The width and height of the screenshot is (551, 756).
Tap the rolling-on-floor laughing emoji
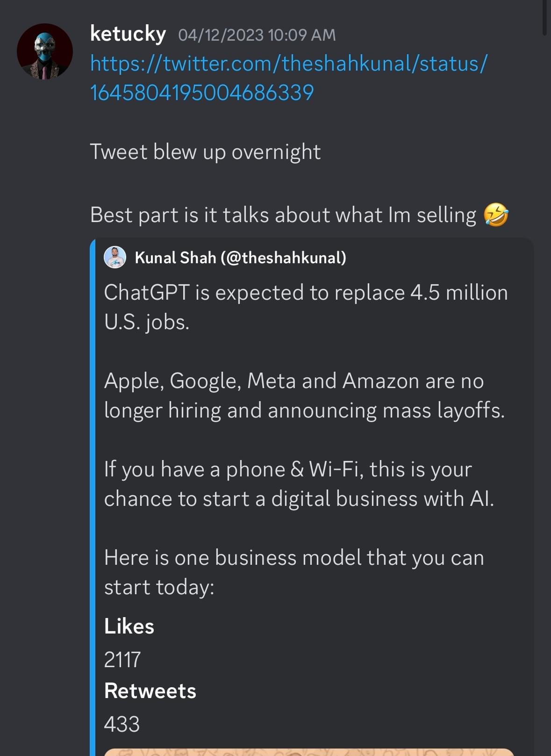click(x=496, y=215)
